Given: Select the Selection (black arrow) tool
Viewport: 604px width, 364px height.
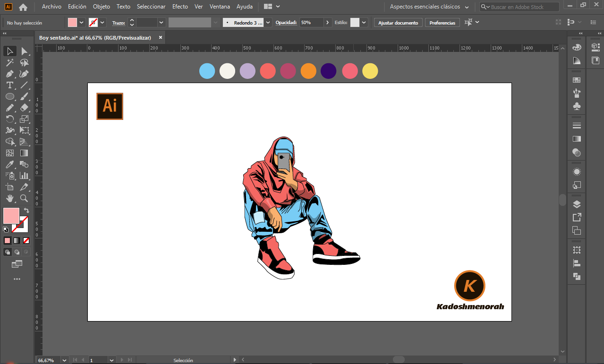Looking at the screenshot, I should [10, 51].
